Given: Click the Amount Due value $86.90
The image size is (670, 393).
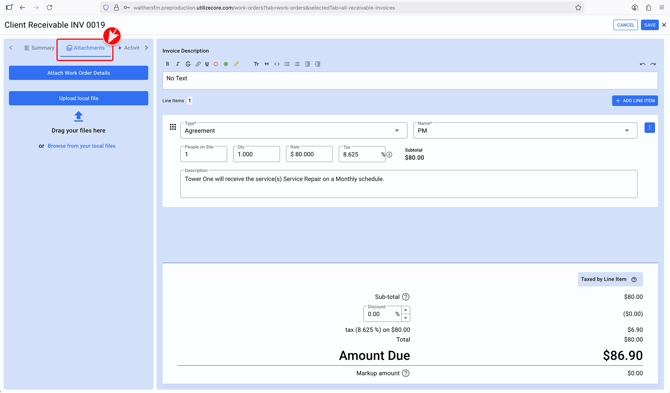Looking at the screenshot, I should coord(623,355).
